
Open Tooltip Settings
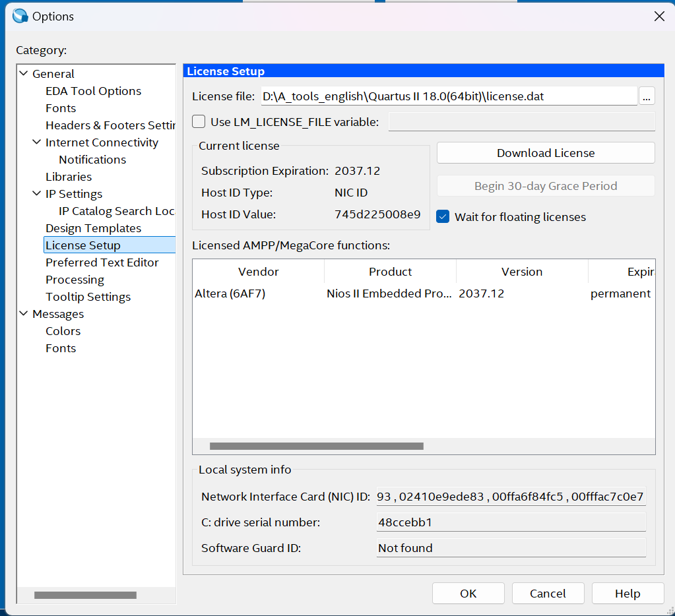click(88, 297)
